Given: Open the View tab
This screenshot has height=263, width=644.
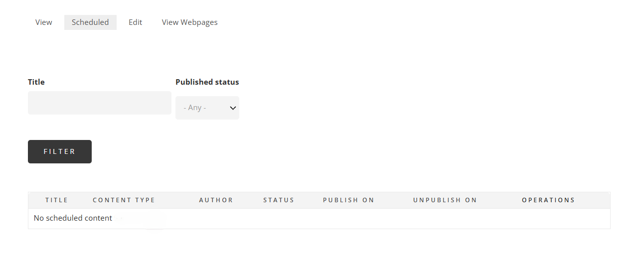Looking at the screenshot, I should 44,22.
